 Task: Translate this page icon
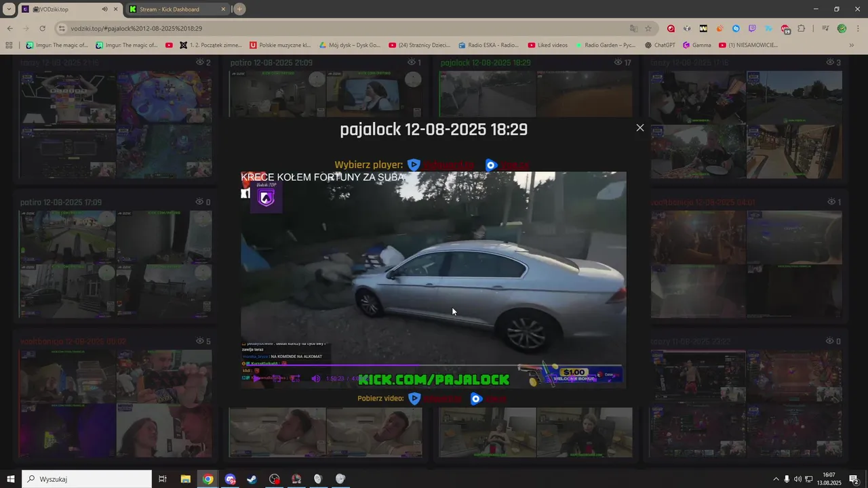633,28
